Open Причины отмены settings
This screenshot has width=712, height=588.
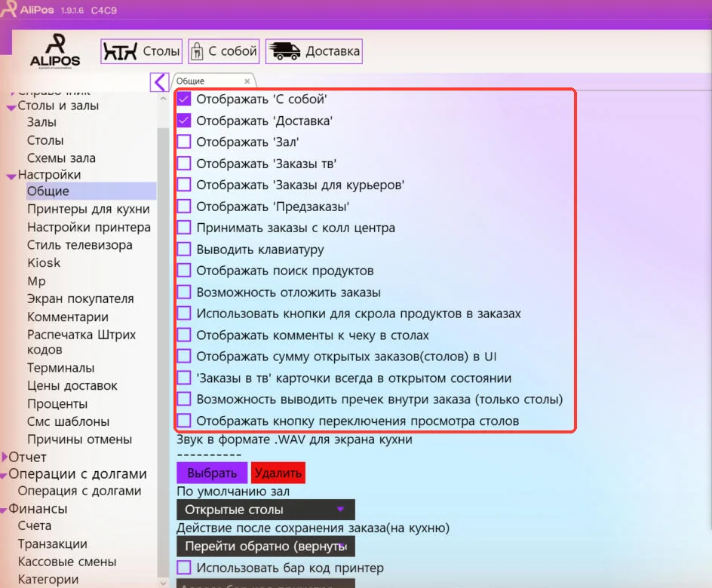[79, 439]
